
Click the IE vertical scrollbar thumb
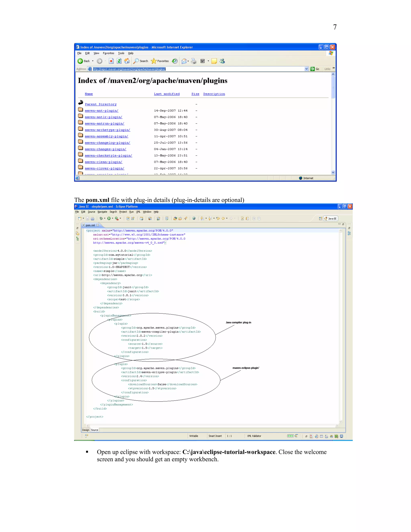pos(333,87)
